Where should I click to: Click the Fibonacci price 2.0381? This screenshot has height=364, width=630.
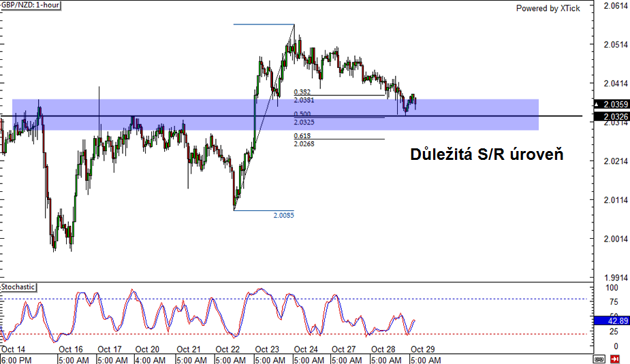(x=304, y=100)
